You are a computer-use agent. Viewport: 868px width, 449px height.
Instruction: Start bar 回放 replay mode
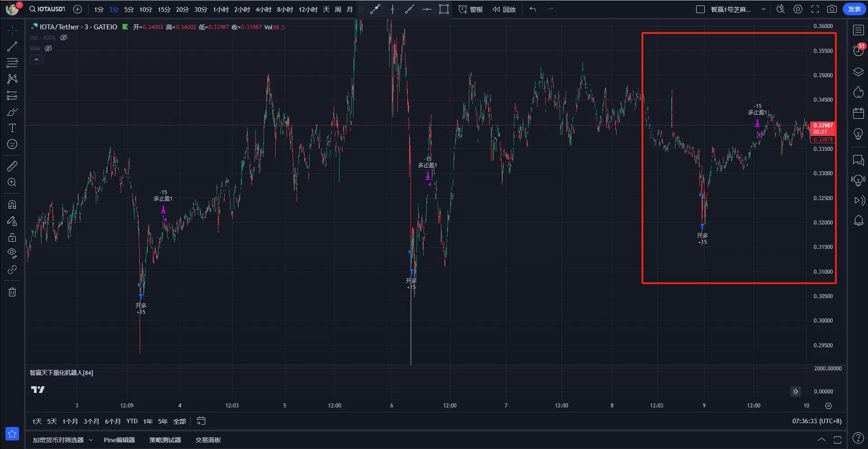(504, 9)
